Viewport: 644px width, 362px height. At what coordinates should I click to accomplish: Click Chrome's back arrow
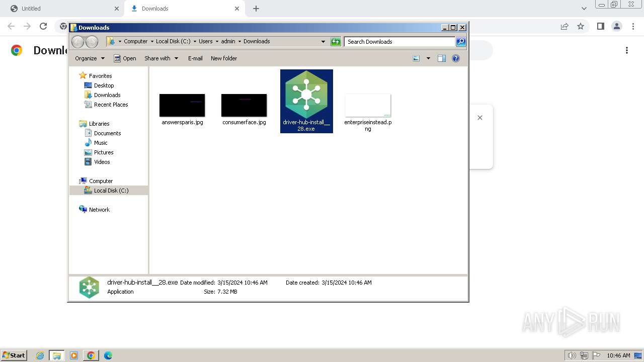coord(11,26)
